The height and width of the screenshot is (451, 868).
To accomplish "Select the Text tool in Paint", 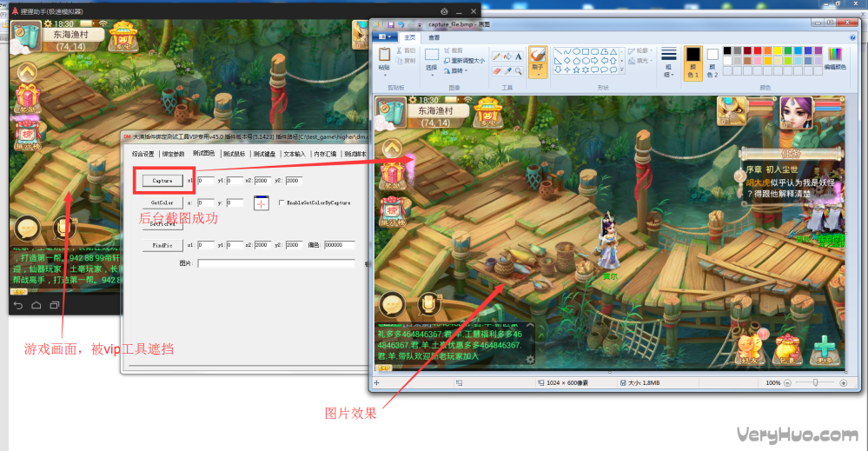I will (518, 56).
